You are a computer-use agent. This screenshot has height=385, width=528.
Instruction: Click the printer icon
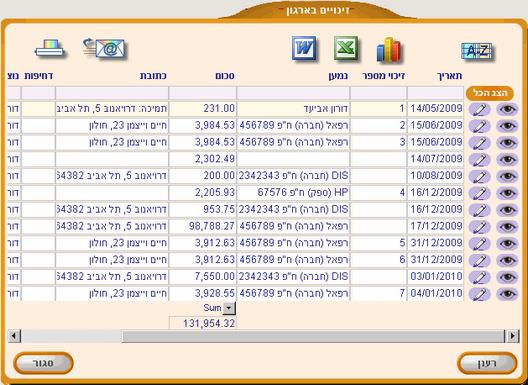pyautogui.click(x=50, y=49)
